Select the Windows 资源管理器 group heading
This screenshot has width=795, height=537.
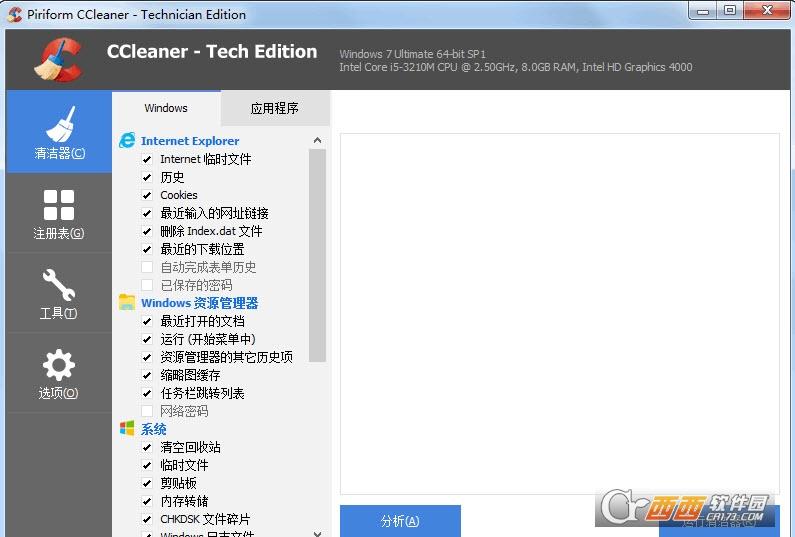(199, 303)
